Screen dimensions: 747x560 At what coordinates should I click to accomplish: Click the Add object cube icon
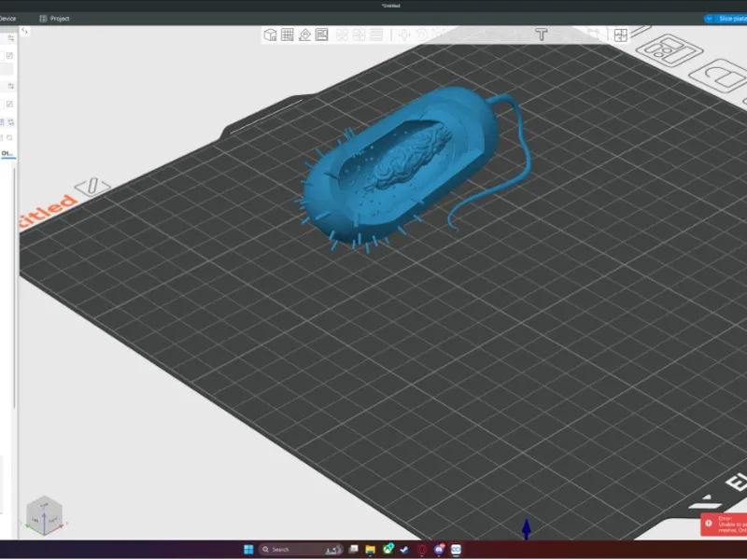point(270,35)
